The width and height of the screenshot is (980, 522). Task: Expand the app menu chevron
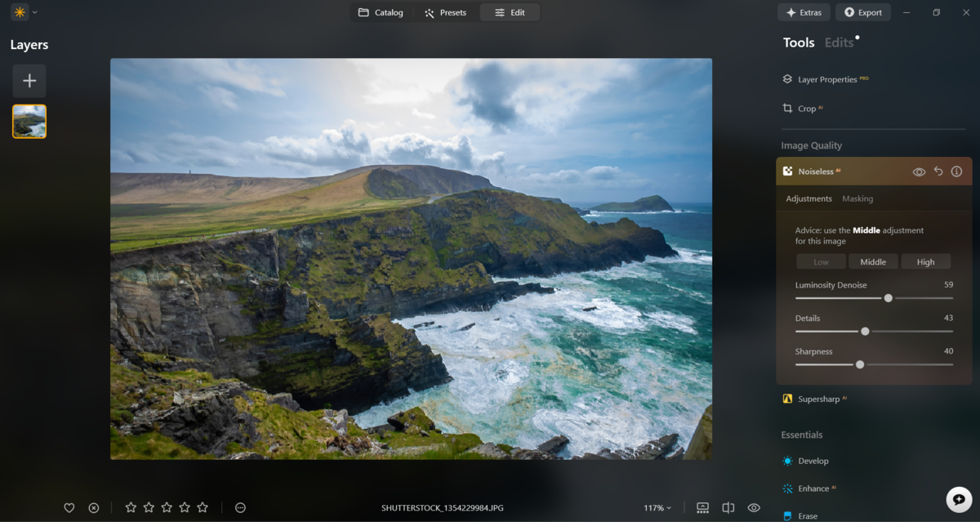pyautogui.click(x=34, y=12)
